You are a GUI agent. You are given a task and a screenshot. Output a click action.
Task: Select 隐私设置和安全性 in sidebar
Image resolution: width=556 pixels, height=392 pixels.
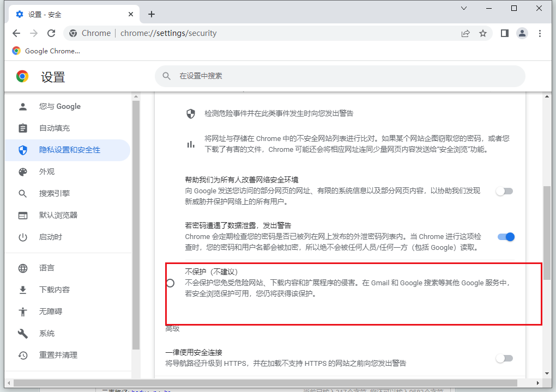pyautogui.click(x=68, y=150)
